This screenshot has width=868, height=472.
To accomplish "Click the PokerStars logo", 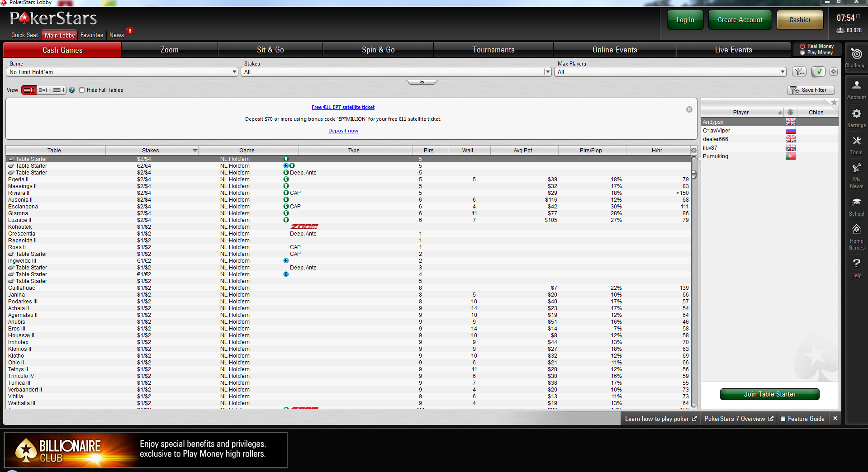I will tap(53, 18).
